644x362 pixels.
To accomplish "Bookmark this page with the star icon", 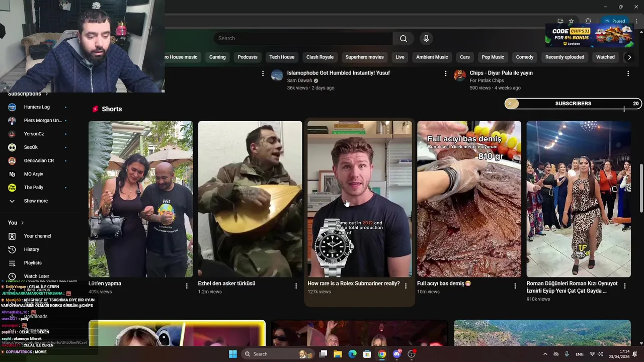I will (x=571, y=21).
